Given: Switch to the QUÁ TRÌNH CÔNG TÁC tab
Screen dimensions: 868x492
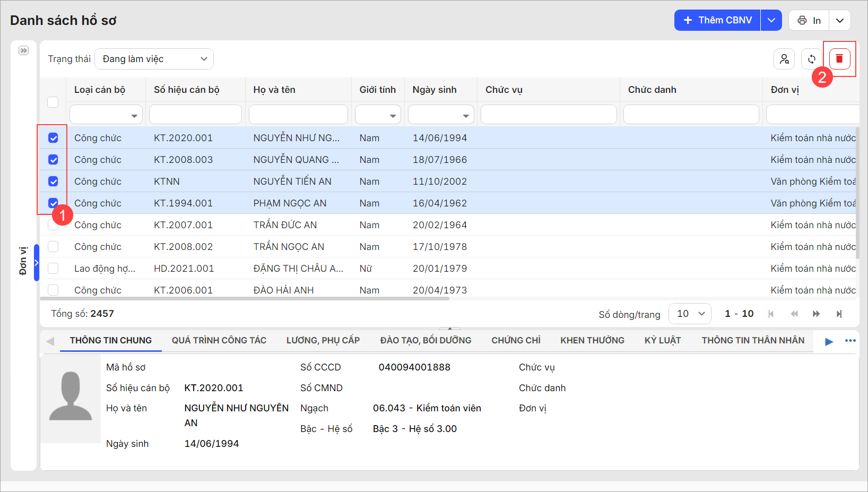Looking at the screenshot, I should click(x=219, y=341).
